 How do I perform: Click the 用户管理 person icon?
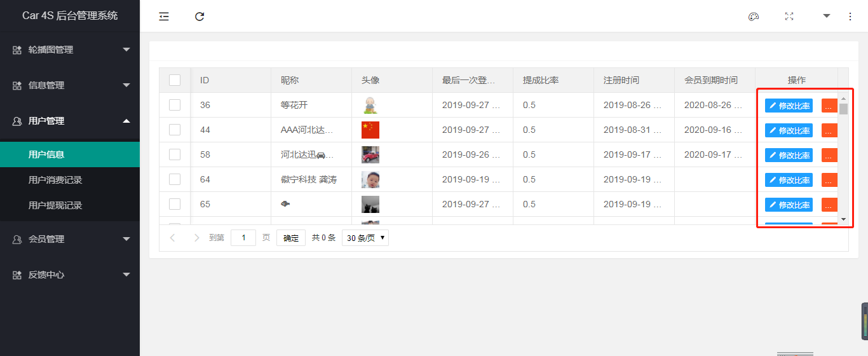17,121
